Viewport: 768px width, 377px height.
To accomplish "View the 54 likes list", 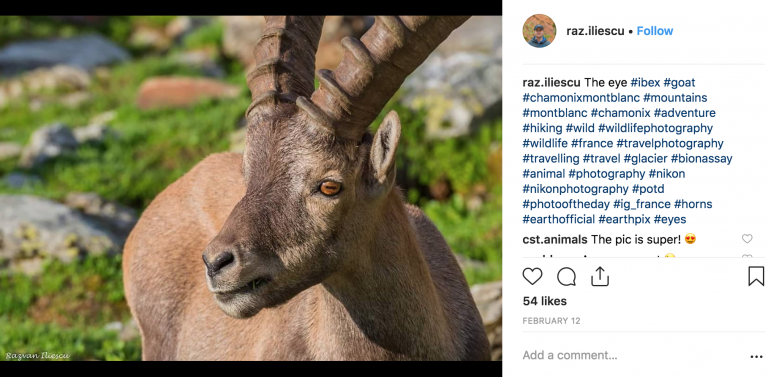I will (x=545, y=301).
